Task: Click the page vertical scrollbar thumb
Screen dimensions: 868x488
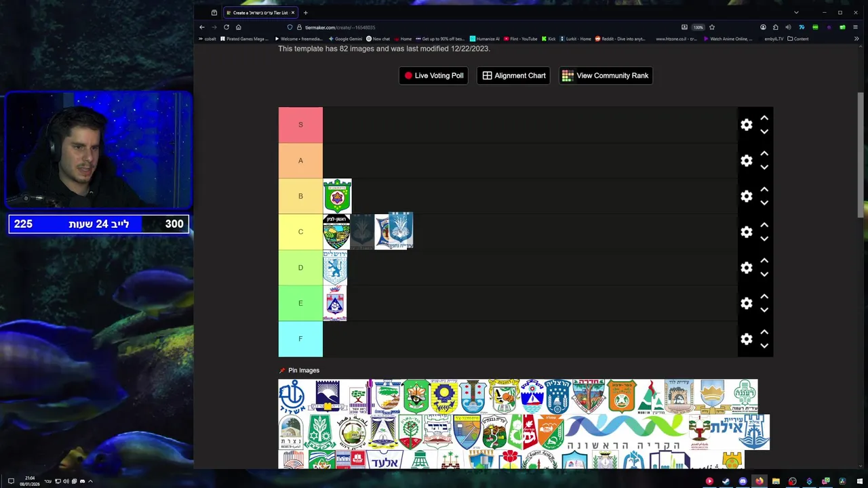Action: (861, 155)
